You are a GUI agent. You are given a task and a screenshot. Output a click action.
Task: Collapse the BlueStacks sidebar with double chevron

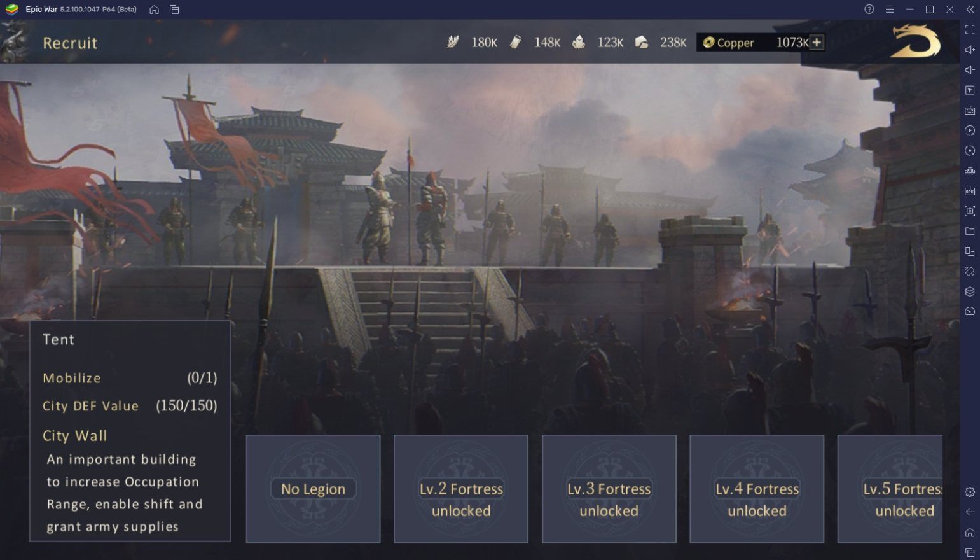click(970, 10)
